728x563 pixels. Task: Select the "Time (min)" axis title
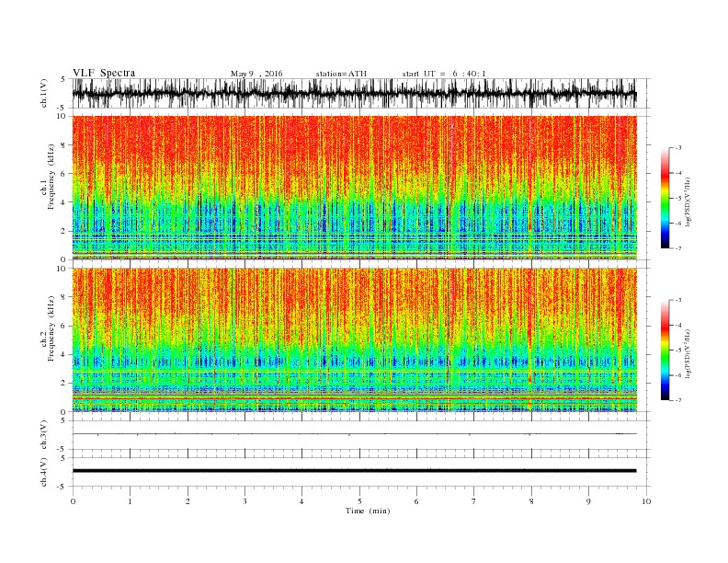coord(368,511)
